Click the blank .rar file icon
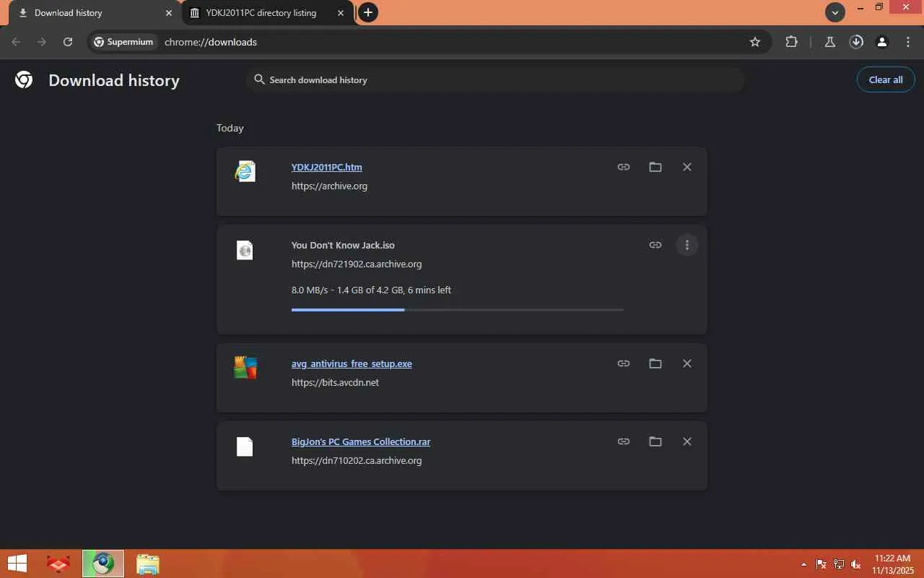The image size is (924, 578). (245, 447)
